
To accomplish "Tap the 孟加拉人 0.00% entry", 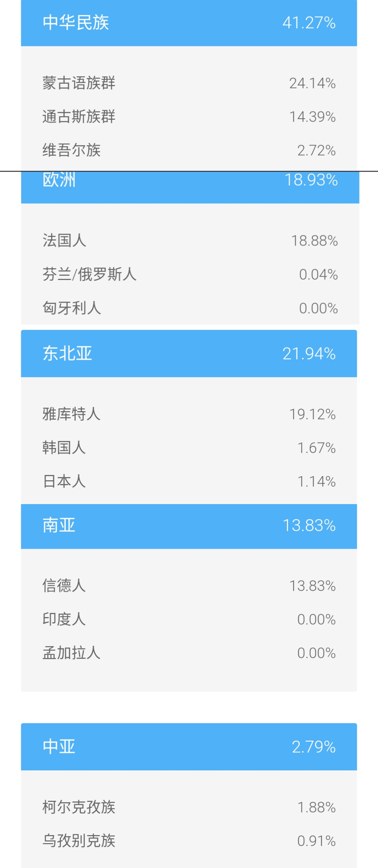I will click(189, 653).
